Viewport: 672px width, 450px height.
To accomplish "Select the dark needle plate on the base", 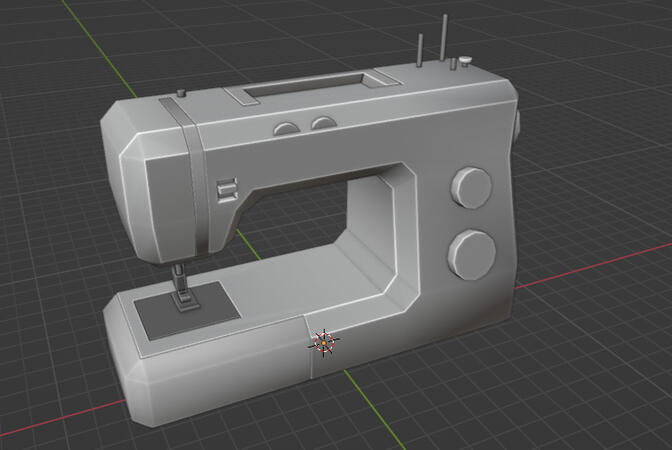I will tap(187, 311).
